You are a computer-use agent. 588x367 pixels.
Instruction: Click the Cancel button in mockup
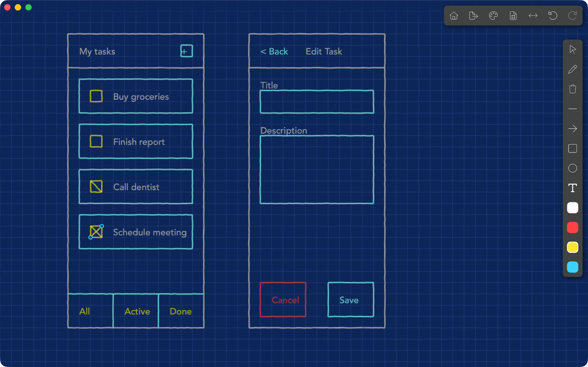point(283,300)
